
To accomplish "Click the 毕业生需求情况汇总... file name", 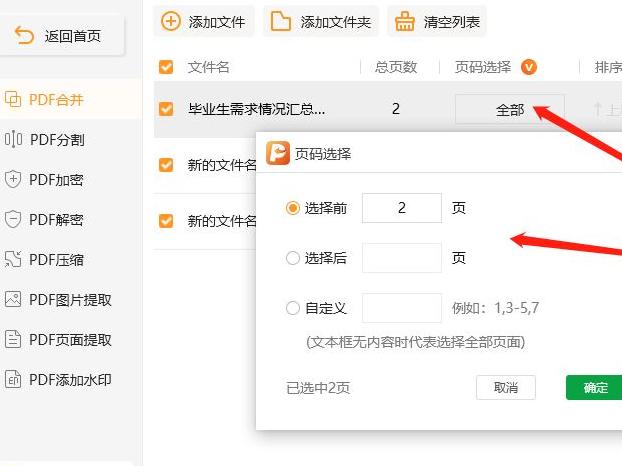I will pyautogui.click(x=257, y=109).
